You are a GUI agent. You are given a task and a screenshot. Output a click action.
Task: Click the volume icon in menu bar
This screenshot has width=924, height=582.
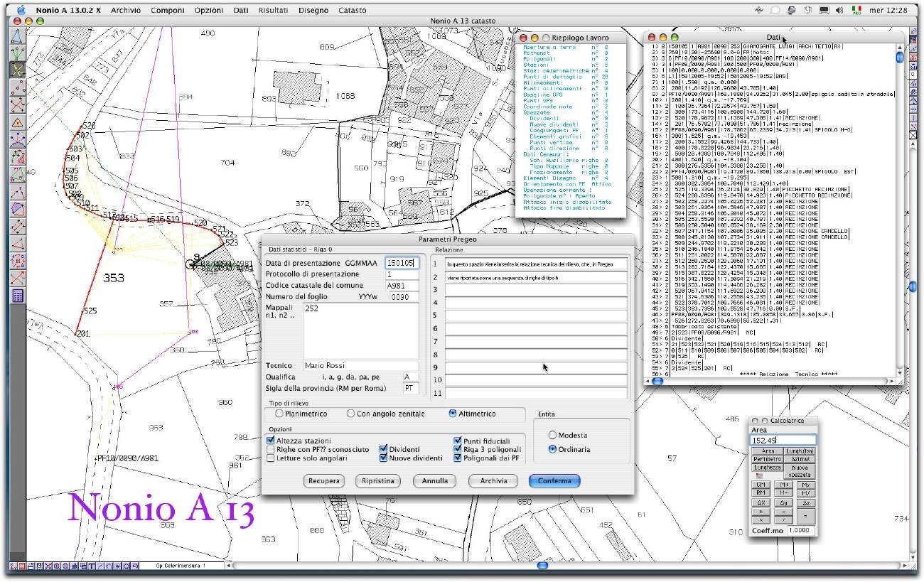click(839, 11)
